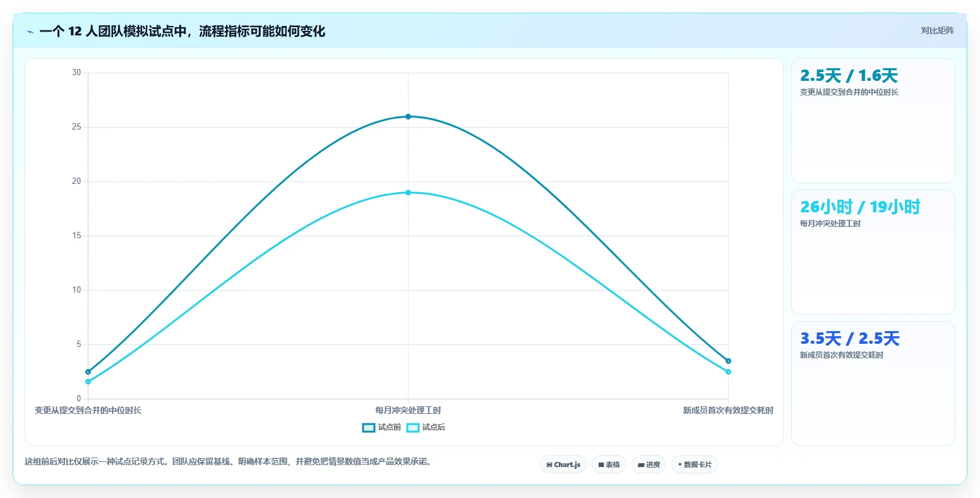
Task: Toggle the 试点前 legend entry
Action: pyautogui.click(x=381, y=427)
